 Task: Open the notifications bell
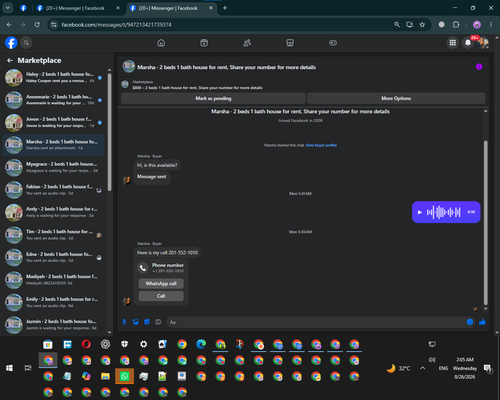tap(468, 43)
